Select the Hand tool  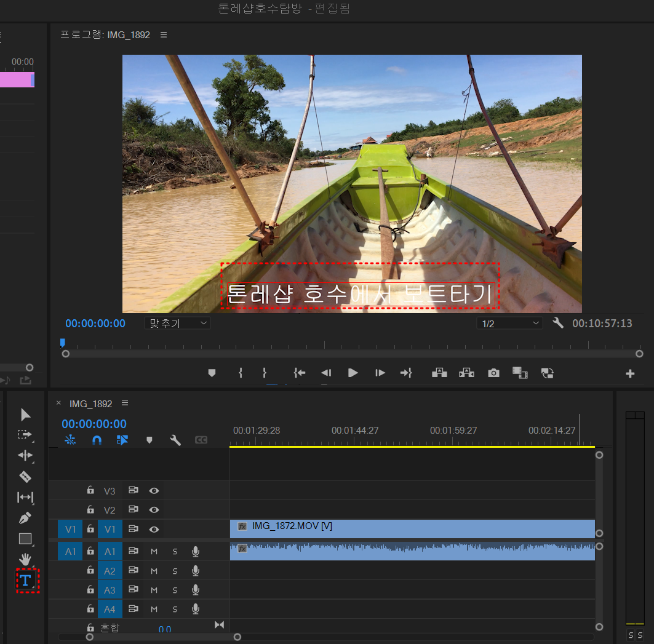click(x=25, y=559)
